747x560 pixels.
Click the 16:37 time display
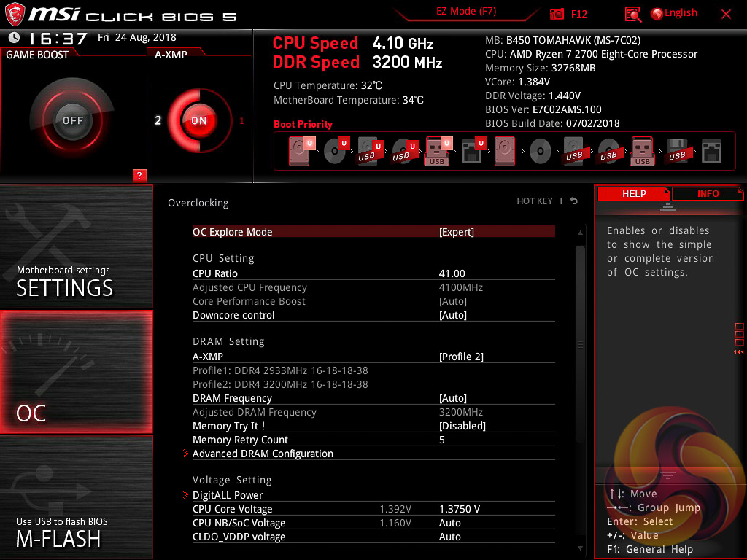coord(58,38)
